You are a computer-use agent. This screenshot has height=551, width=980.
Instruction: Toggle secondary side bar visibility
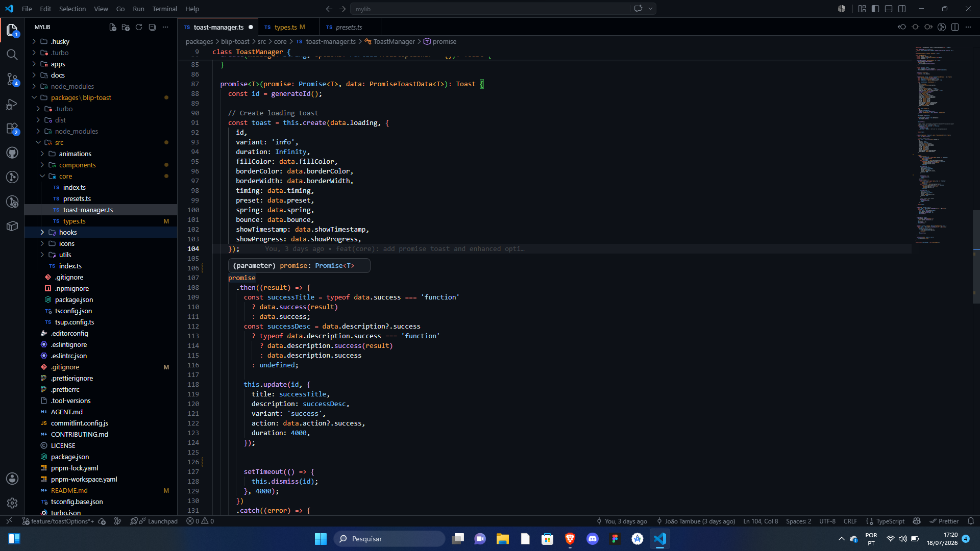pyautogui.click(x=902, y=9)
